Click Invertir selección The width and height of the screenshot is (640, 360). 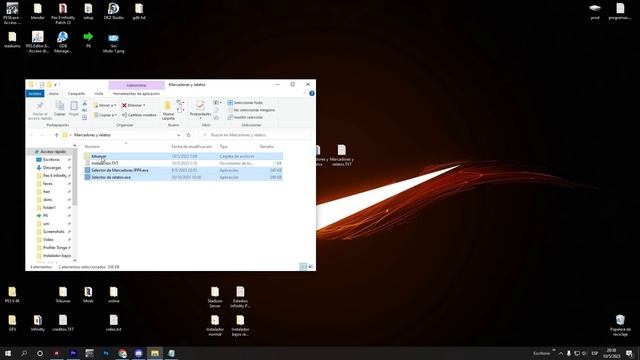[x=245, y=117]
